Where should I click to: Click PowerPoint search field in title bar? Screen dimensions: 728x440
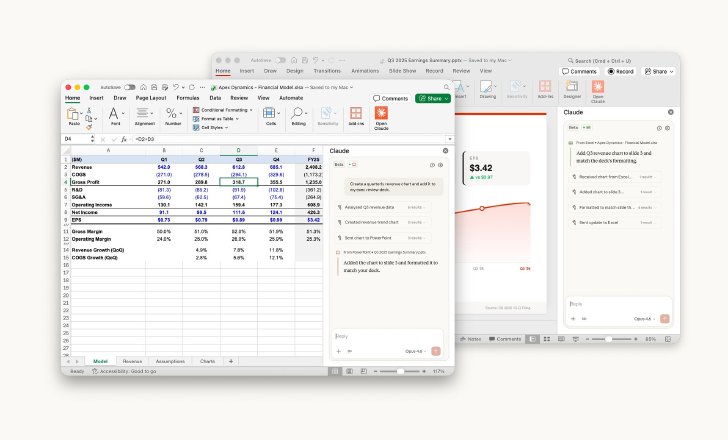(599, 61)
